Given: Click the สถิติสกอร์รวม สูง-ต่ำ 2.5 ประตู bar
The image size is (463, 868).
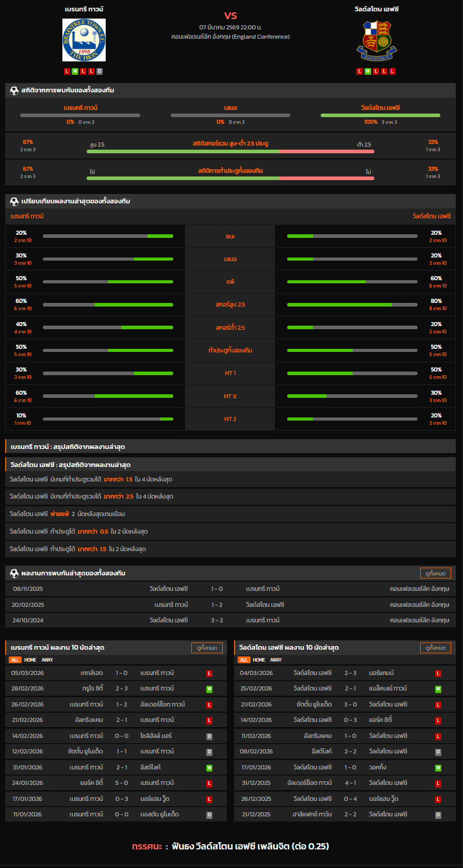Looking at the screenshot, I should point(230,151).
